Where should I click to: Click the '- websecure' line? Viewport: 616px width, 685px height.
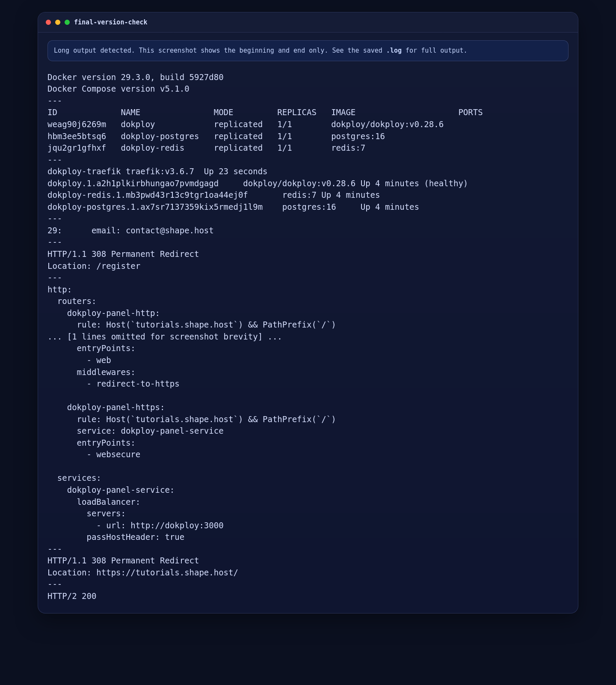coord(113,455)
